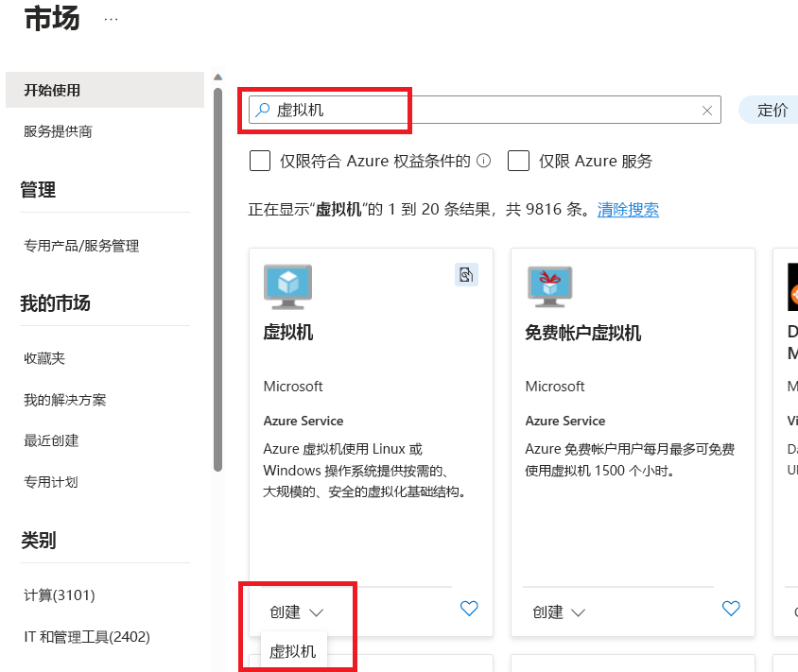The width and height of the screenshot is (798, 672).
Task: Check 仅限符合 Azure 权益条件的
Action: pos(260,161)
